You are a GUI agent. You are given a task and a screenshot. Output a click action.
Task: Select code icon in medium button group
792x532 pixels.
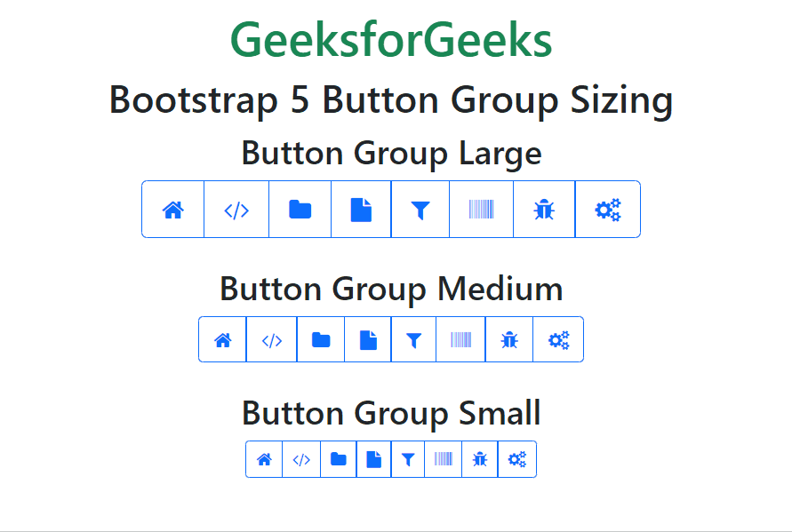(272, 340)
